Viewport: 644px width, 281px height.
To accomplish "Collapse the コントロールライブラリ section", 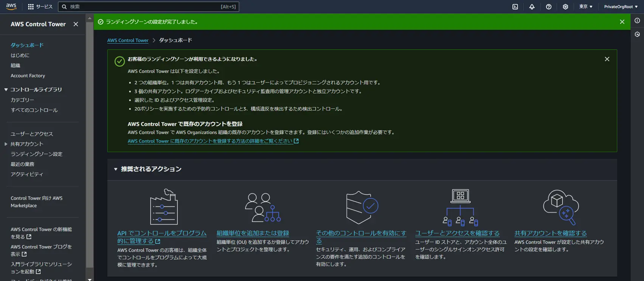I will pos(6,90).
